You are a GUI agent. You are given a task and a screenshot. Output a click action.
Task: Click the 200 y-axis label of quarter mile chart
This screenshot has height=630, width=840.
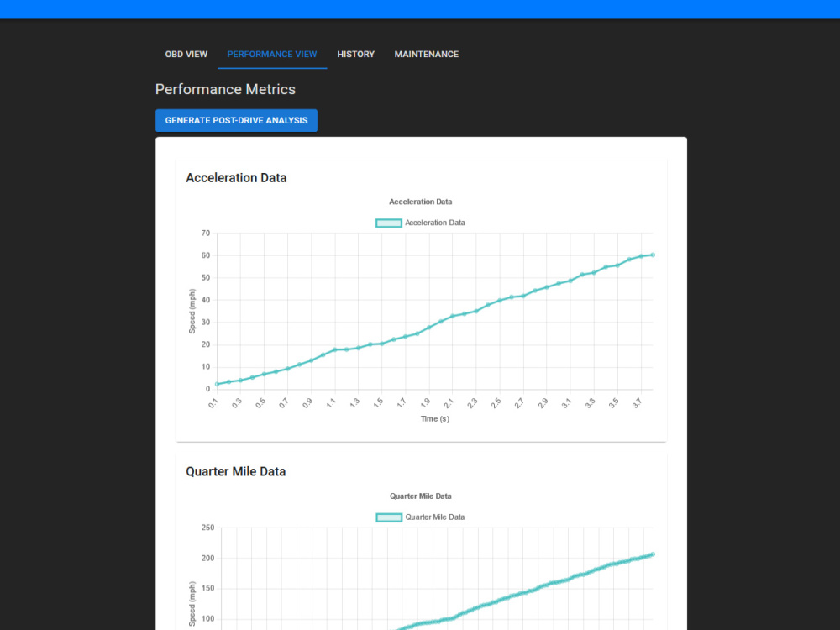click(x=207, y=559)
